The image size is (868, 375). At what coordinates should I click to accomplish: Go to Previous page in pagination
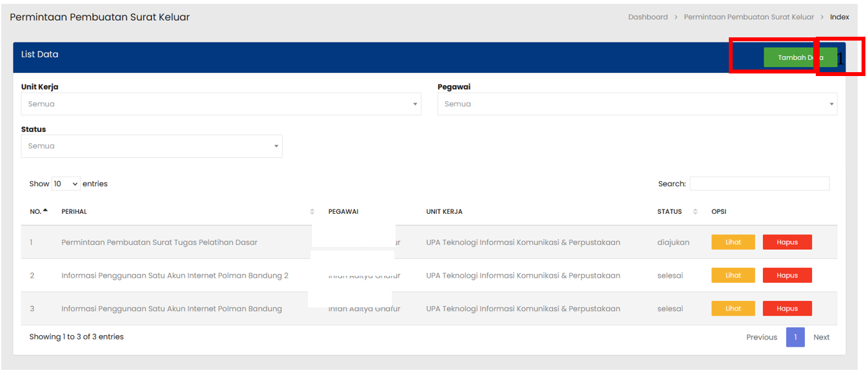click(x=761, y=337)
